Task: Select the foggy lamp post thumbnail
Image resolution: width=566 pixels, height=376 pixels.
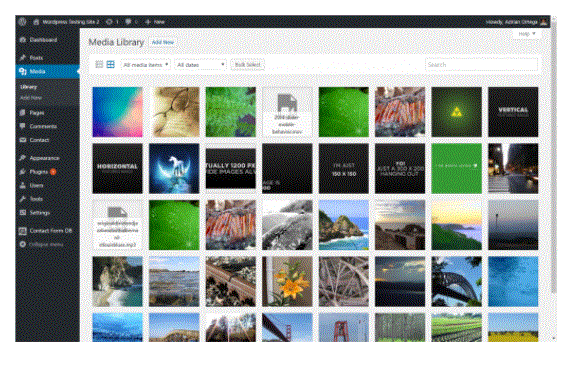Action: (513, 225)
